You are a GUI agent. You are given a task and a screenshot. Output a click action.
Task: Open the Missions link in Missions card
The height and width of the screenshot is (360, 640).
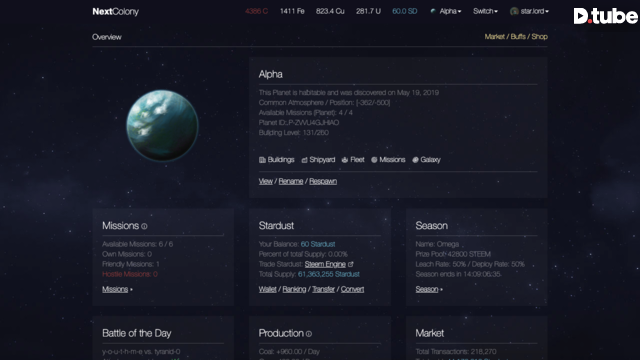click(115, 289)
